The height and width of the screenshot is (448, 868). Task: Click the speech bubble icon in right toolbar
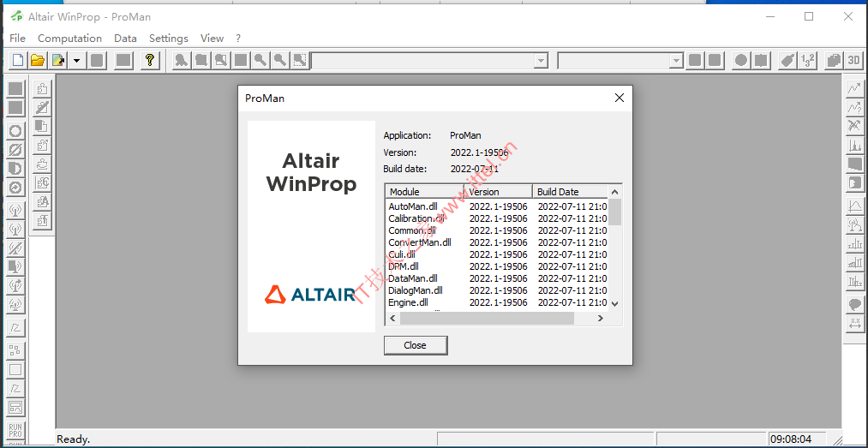pyautogui.click(x=855, y=304)
